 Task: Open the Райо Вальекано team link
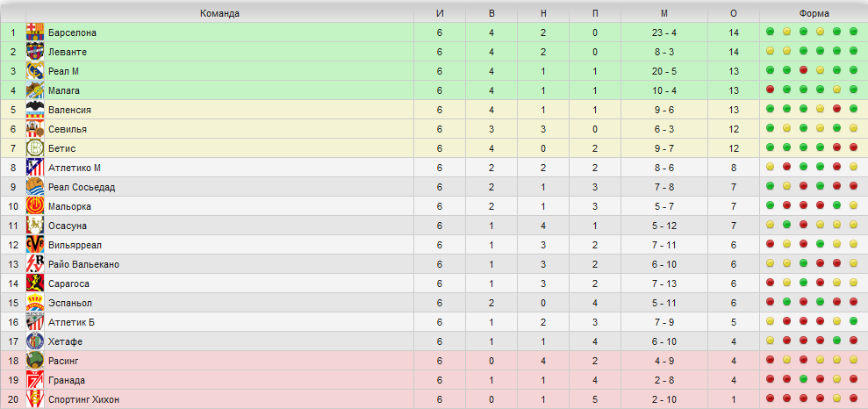click(x=83, y=264)
